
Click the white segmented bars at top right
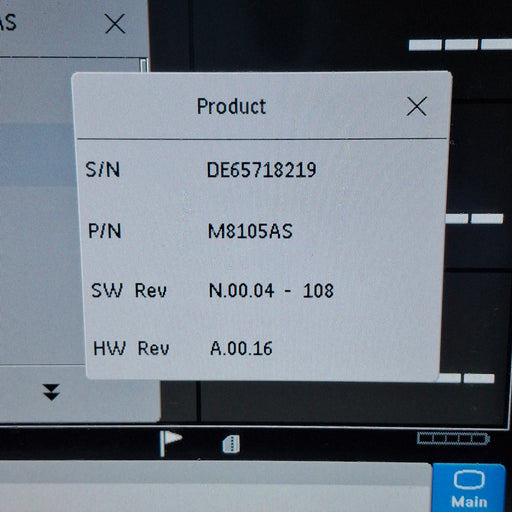click(460, 45)
